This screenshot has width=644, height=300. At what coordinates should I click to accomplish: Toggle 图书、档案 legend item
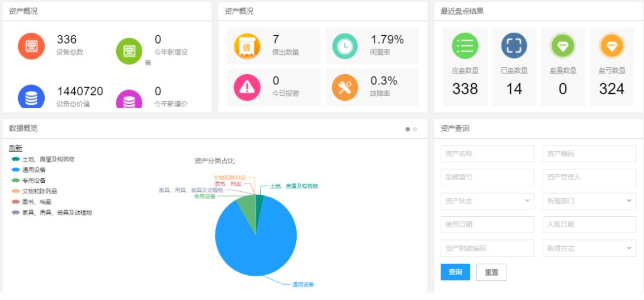(31, 202)
